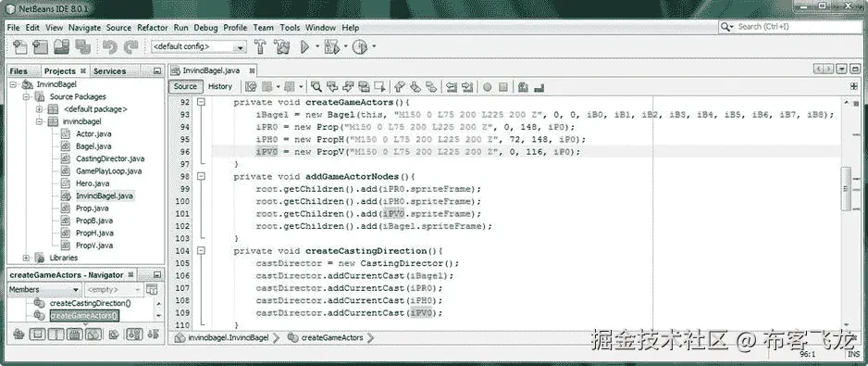Open the Debug menu
The image size is (868, 366).
click(x=205, y=27)
